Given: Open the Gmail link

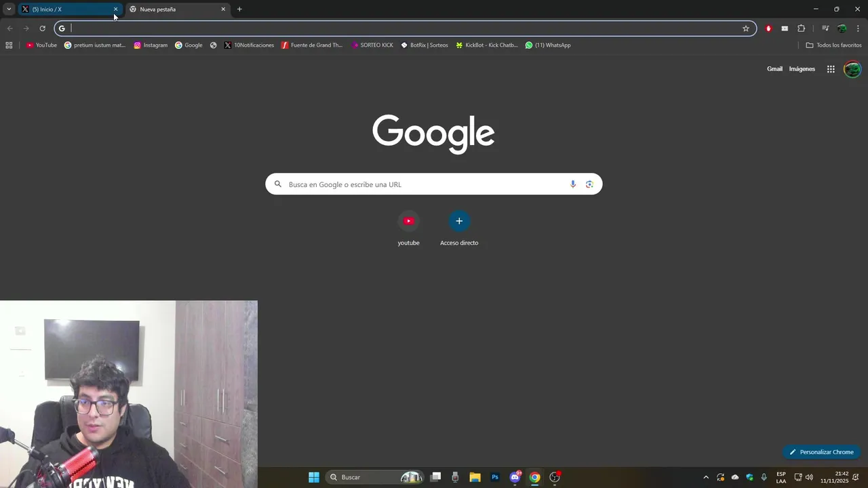Looking at the screenshot, I should [x=774, y=69].
